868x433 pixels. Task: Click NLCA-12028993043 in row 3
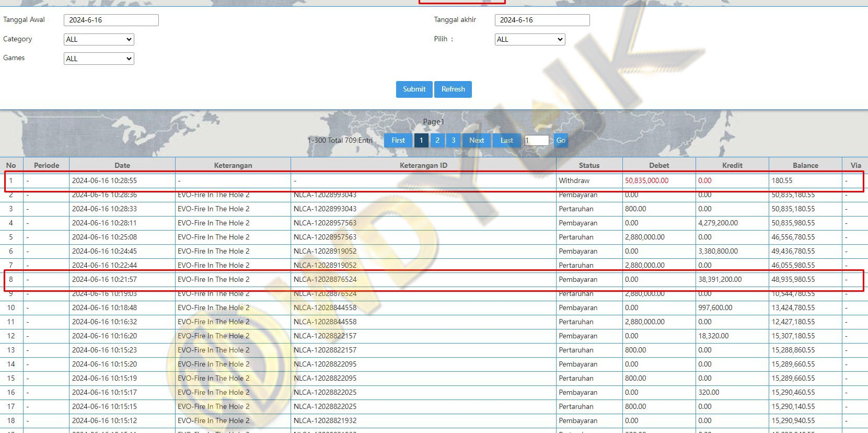pyautogui.click(x=325, y=209)
